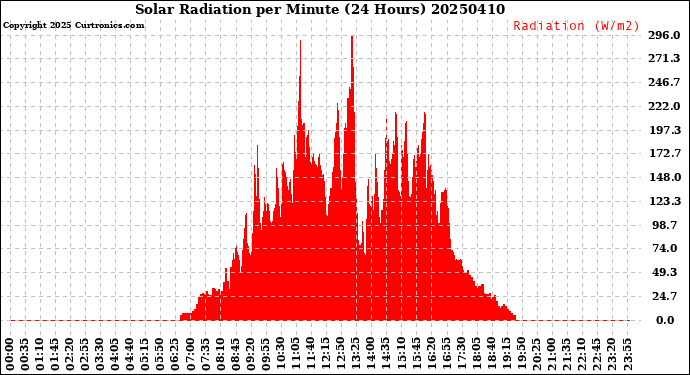
Task: Select the 123.3 y-axis value
Action: [664, 202]
